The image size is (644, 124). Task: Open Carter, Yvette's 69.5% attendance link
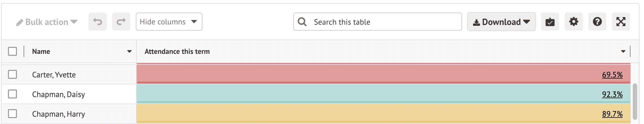tap(612, 75)
